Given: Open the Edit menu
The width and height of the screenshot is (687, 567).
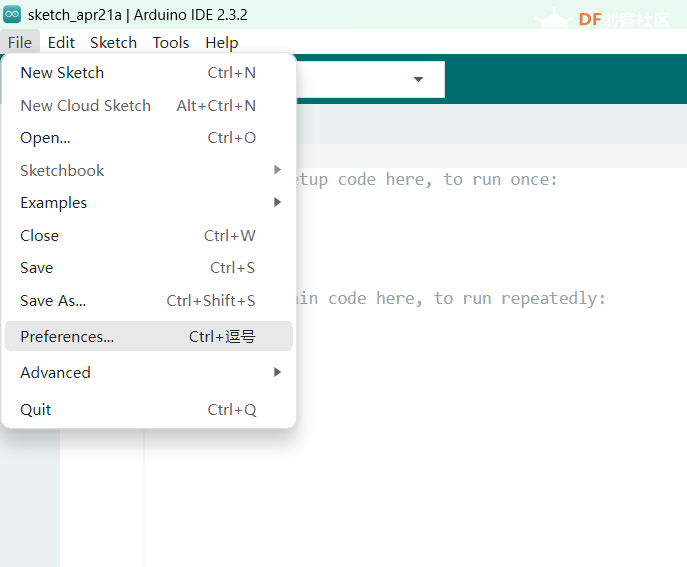Looking at the screenshot, I should 61,43.
